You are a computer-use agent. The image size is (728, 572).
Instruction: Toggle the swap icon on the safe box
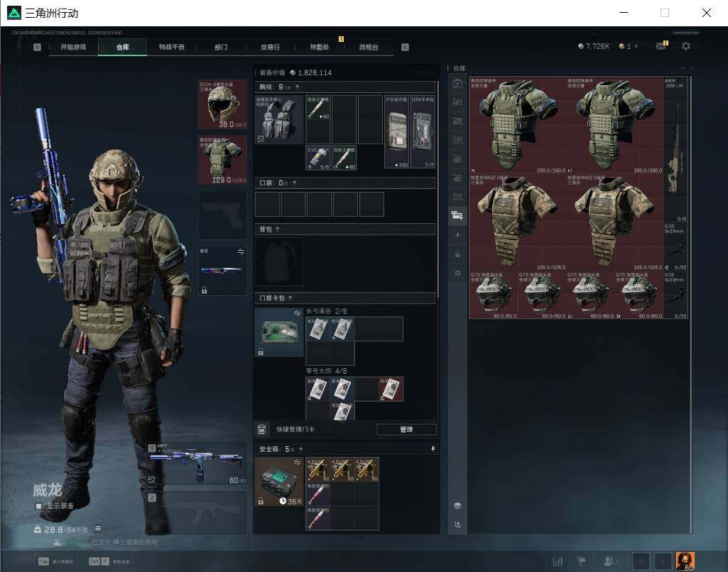click(x=297, y=462)
